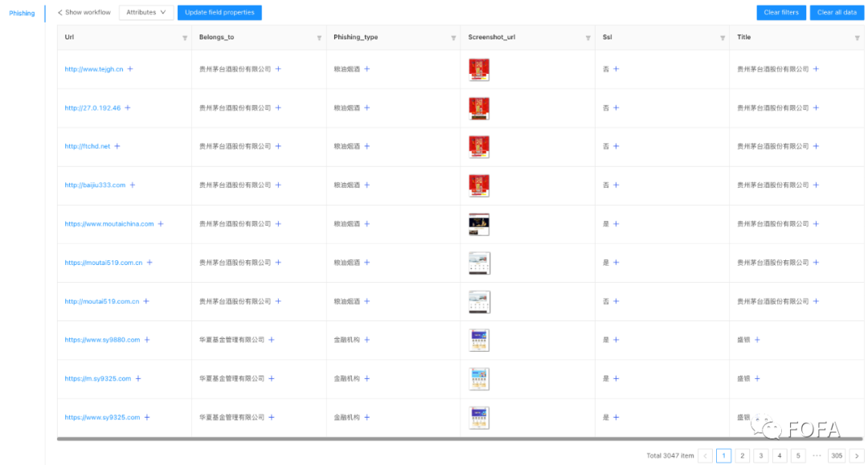The image size is (868, 465).
Task: Click Phishing_type column header
Action: click(394, 38)
